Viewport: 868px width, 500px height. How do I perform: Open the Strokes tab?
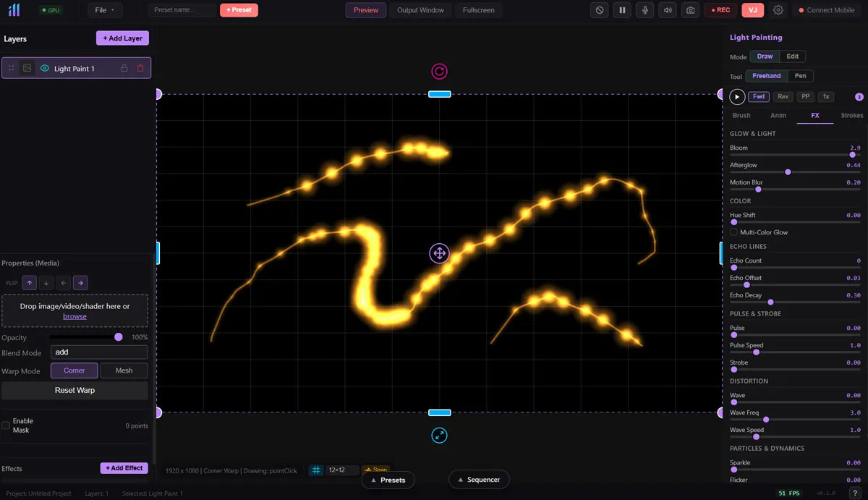(851, 116)
